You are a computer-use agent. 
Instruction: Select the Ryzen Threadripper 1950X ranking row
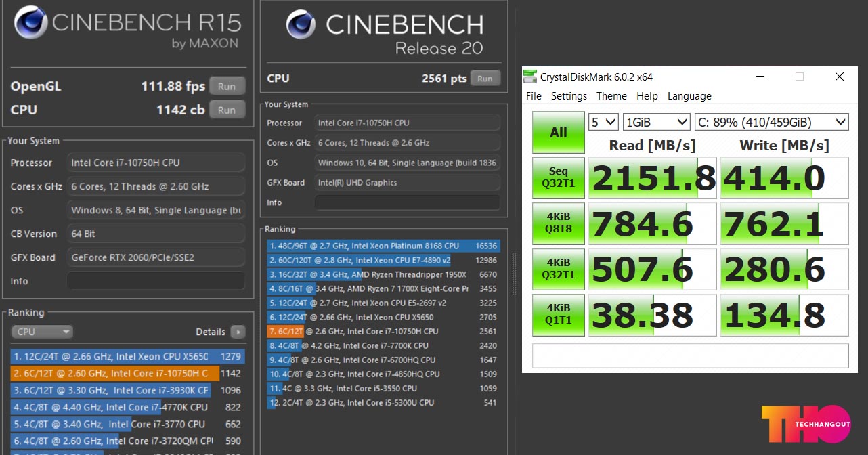(x=383, y=274)
